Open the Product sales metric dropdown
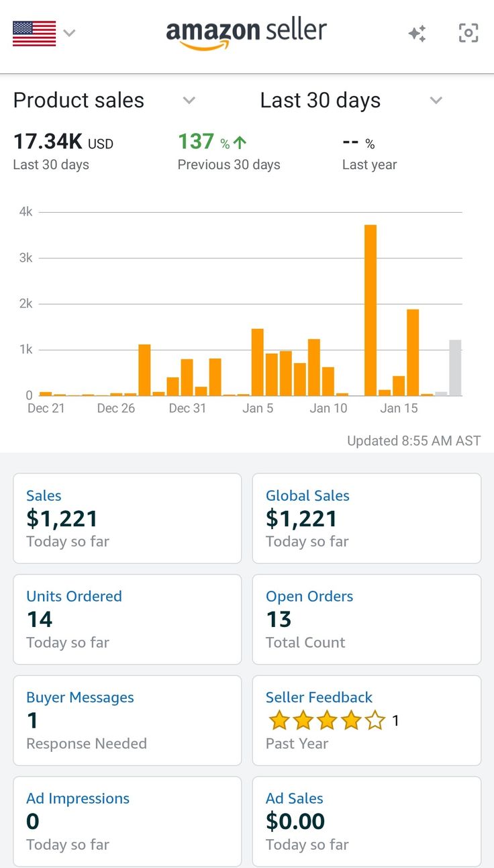Image resolution: width=494 pixels, height=868 pixels. (x=189, y=101)
